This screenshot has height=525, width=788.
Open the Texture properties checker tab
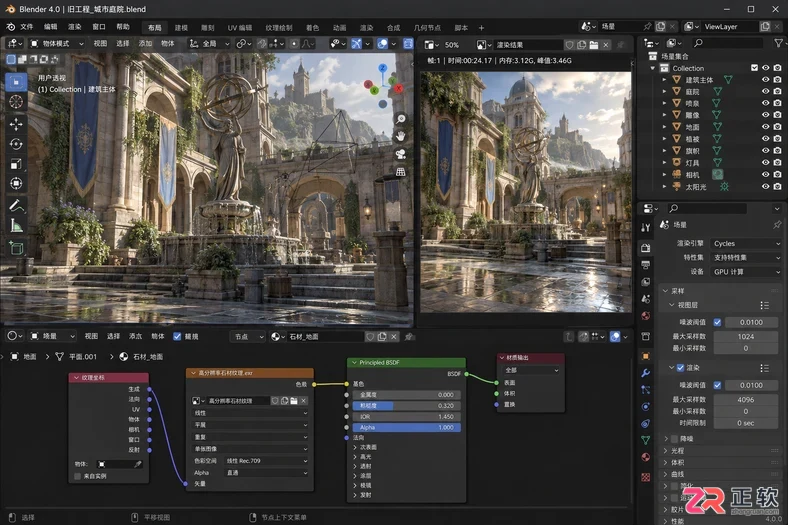pyautogui.click(x=646, y=477)
